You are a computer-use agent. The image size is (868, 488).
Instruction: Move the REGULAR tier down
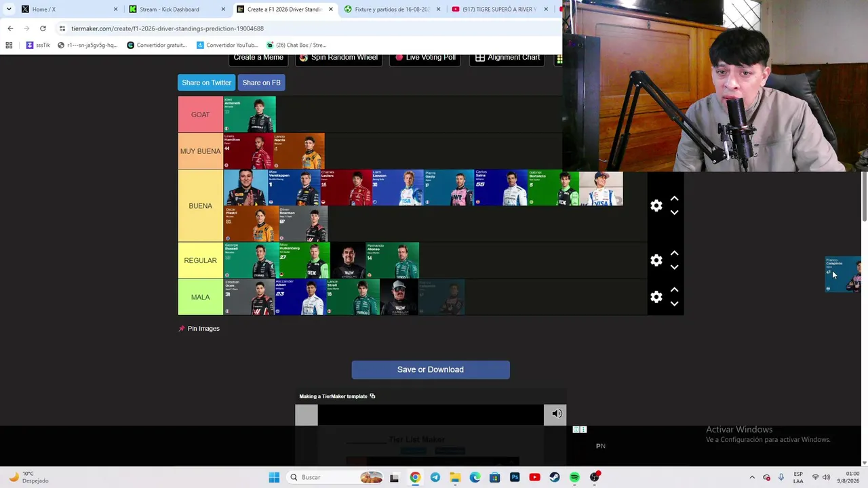coord(674,267)
